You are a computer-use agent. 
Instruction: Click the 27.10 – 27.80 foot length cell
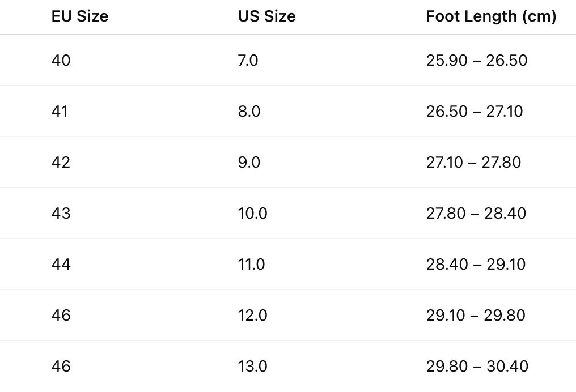coord(473,162)
